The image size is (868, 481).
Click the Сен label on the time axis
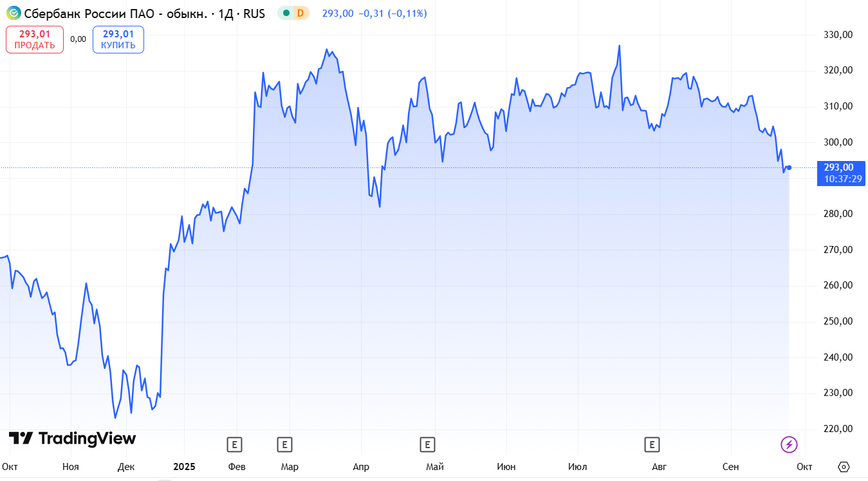(730, 467)
